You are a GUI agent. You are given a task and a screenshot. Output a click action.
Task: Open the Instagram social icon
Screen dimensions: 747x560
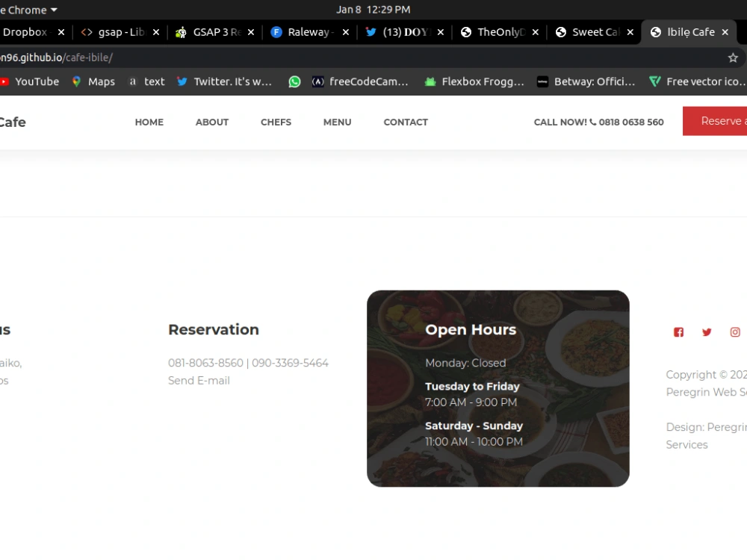point(735,332)
